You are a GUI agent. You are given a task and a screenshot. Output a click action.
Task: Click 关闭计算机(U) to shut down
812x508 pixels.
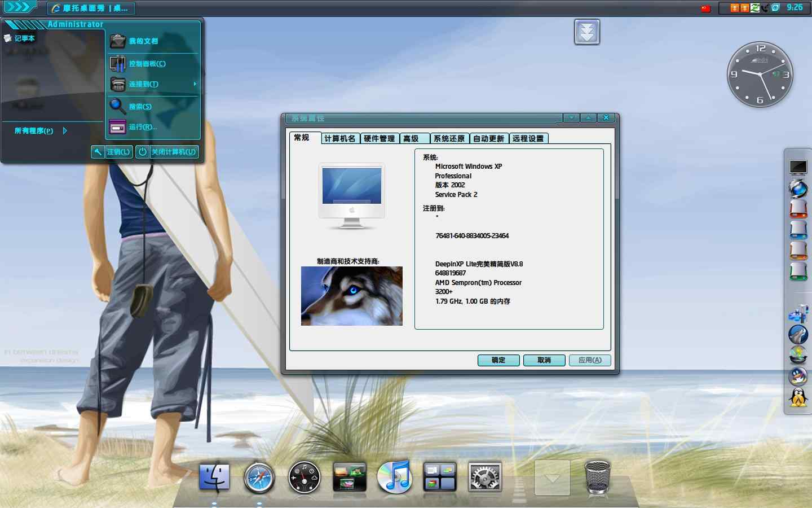[x=174, y=152]
